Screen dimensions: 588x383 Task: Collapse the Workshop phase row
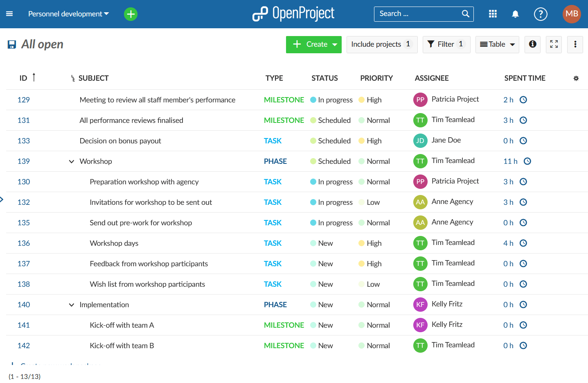[71, 161]
